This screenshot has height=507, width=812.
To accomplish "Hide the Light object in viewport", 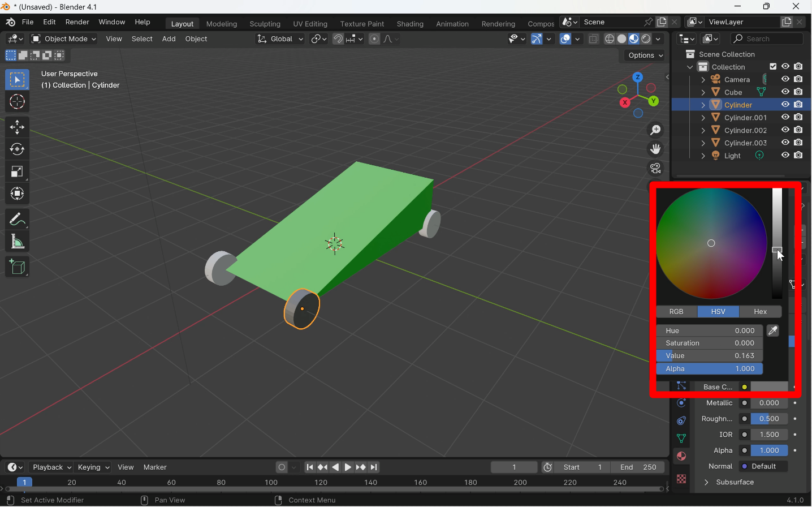I will pyautogui.click(x=785, y=155).
